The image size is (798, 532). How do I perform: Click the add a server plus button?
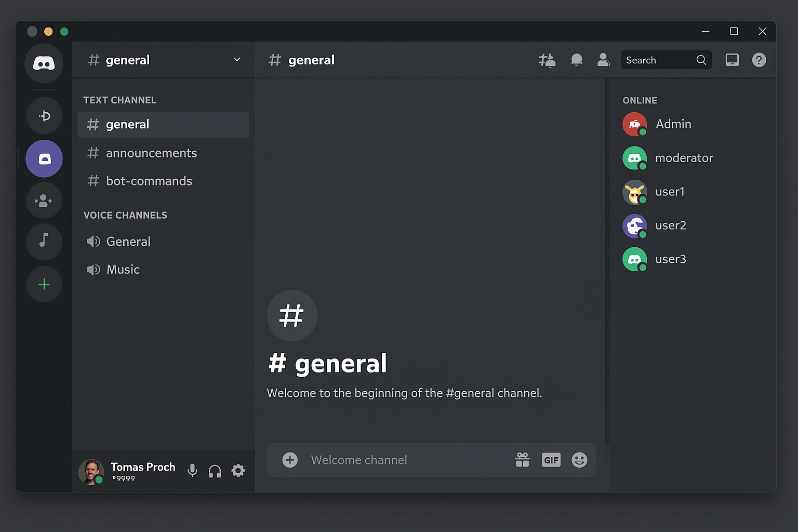(44, 284)
